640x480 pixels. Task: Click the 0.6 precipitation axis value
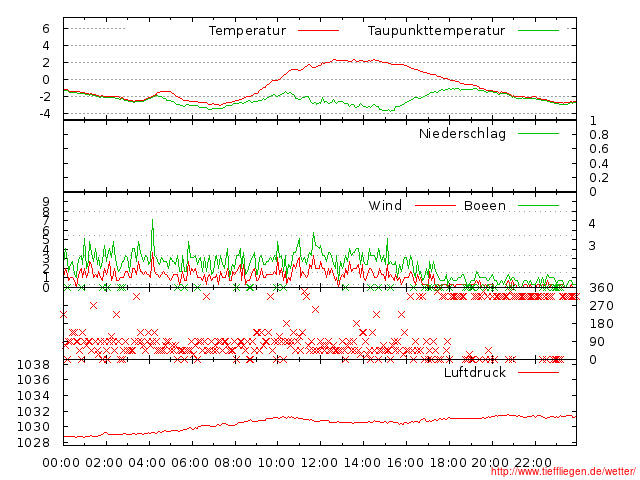click(599, 149)
